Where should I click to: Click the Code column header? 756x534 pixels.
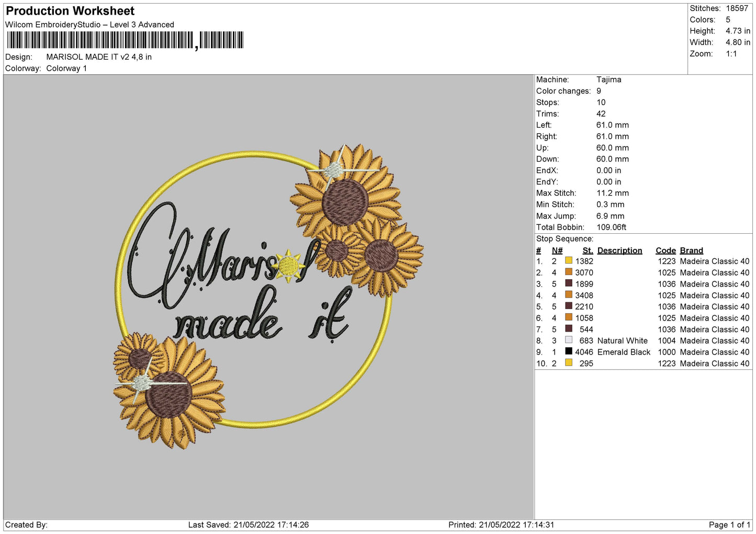click(x=666, y=251)
